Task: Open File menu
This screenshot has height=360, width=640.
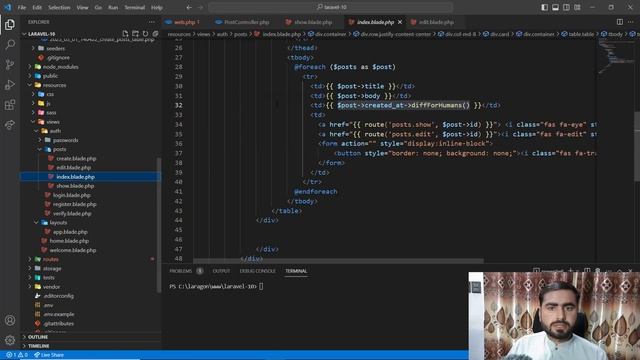Action: pyautogui.click(x=22, y=7)
